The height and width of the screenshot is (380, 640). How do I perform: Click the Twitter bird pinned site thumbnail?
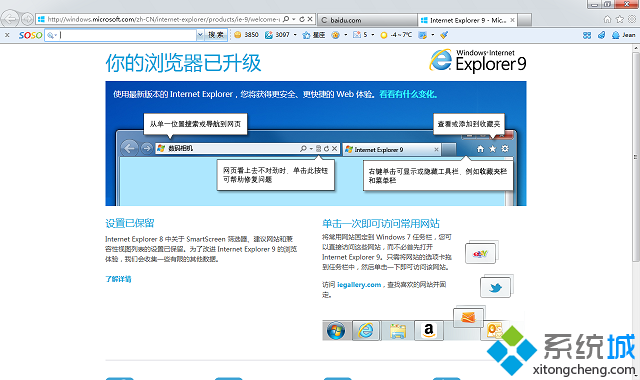tap(496, 288)
